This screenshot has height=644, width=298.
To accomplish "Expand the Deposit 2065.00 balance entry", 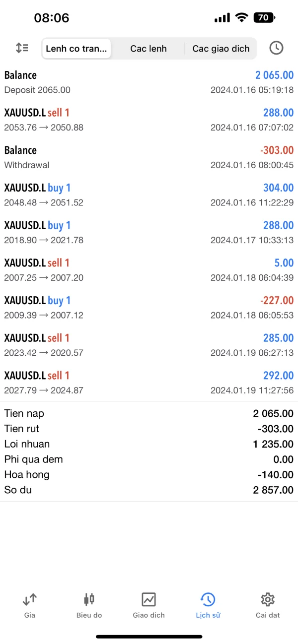I will (149, 82).
